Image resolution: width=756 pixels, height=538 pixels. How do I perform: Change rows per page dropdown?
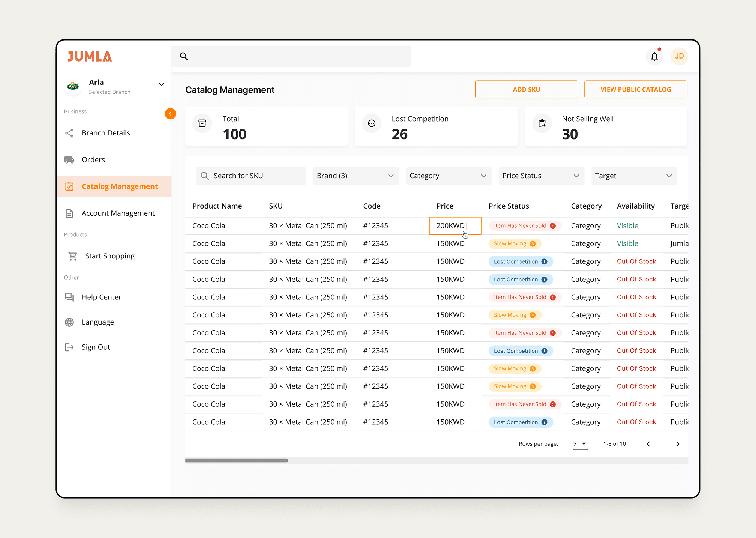pyautogui.click(x=580, y=444)
